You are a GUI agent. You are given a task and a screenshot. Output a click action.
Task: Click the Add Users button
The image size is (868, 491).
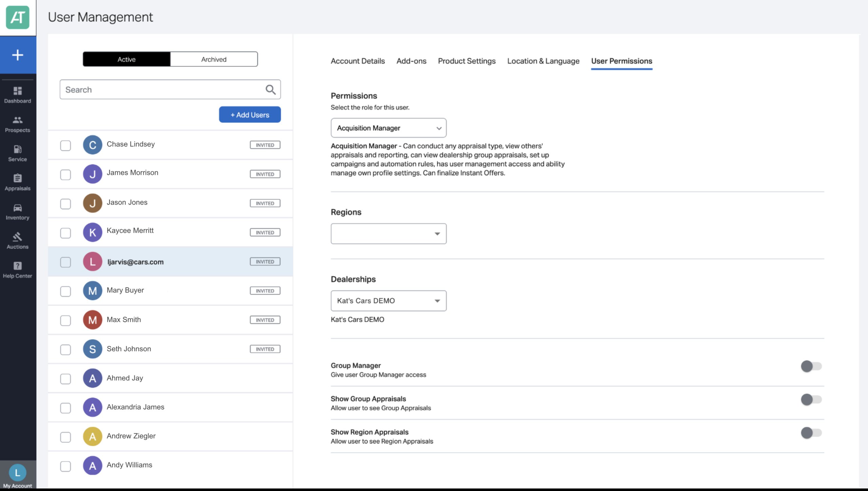click(x=250, y=115)
